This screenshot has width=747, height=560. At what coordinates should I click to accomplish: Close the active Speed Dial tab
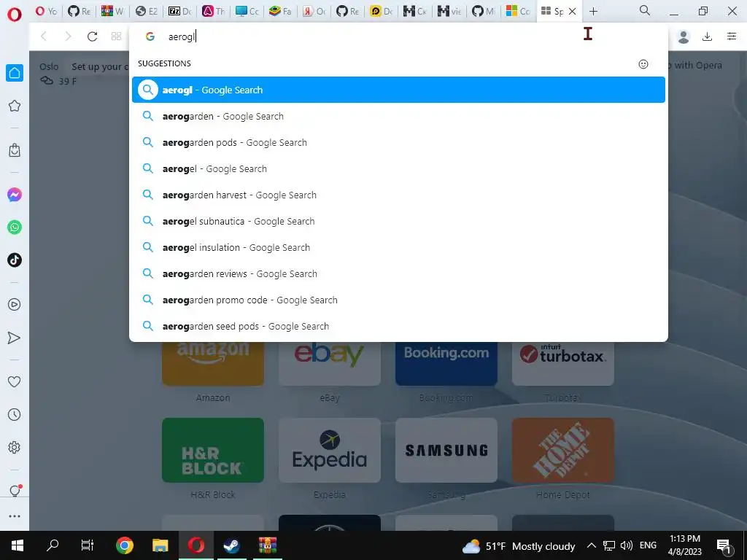point(573,12)
